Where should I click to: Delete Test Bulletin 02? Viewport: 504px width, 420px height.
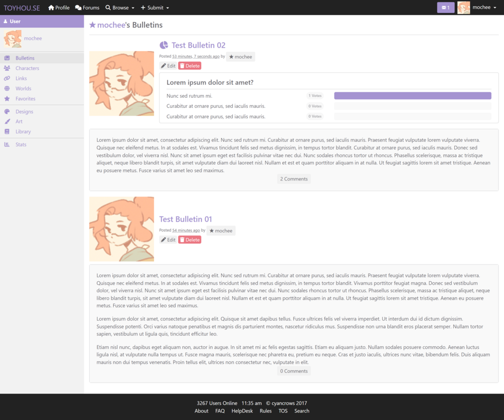pyautogui.click(x=190, y=66)
